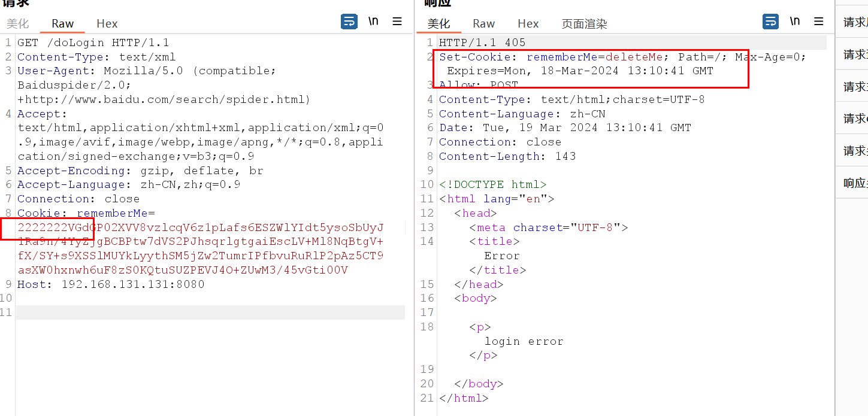Open the response panel hamburger menu
Image resolution: width=868 pixels, height=416 pixels.
pos(819,22)
